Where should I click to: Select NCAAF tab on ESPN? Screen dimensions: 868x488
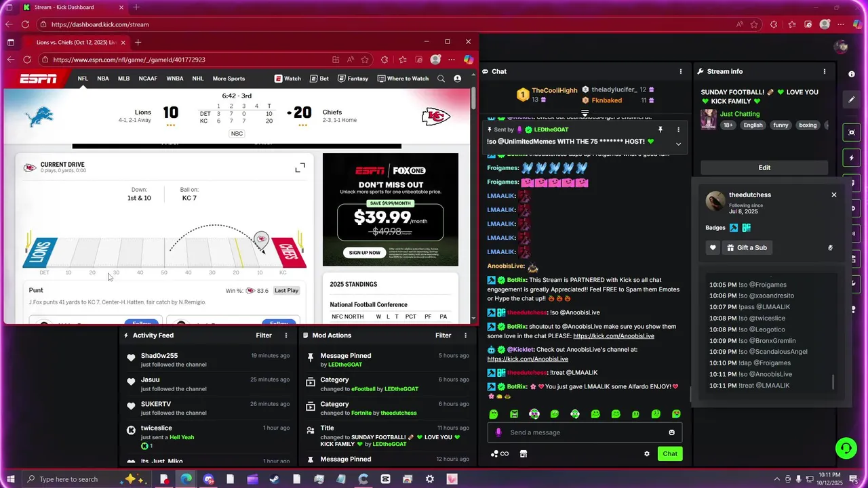148,79
